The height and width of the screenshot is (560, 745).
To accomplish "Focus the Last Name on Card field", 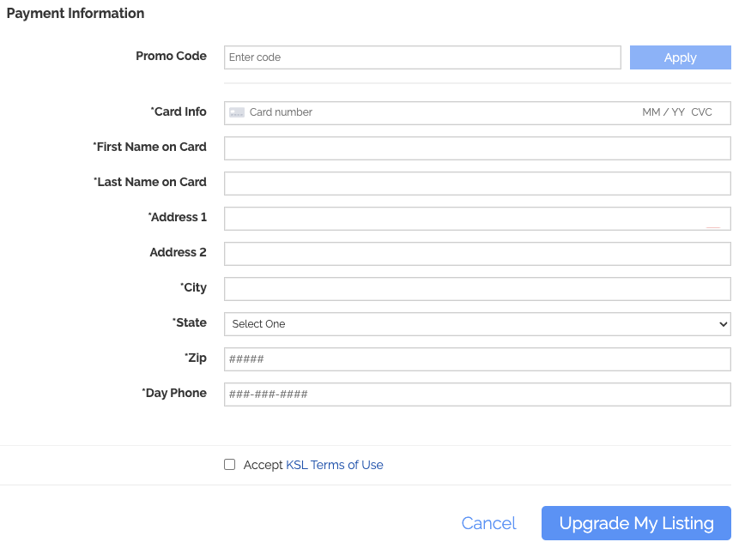I will tap(477, 184).
